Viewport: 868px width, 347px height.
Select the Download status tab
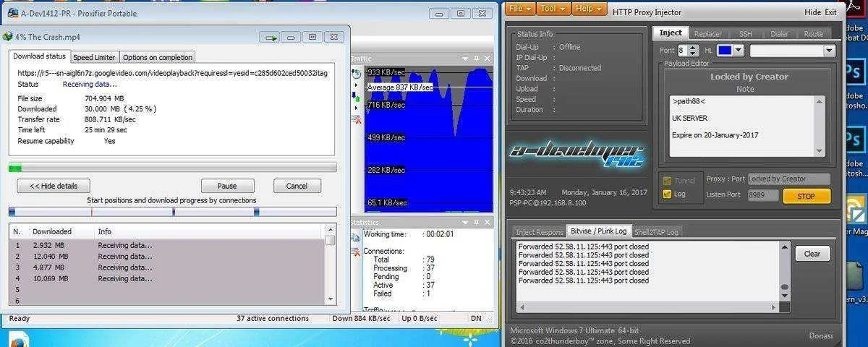pos(39,56)
